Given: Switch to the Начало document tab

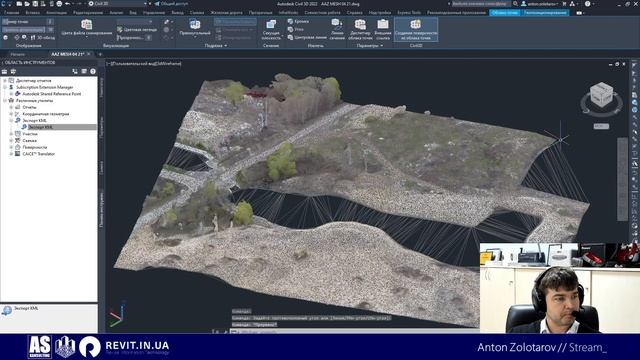Looking at the screenshot, I should tap(18, 54).
